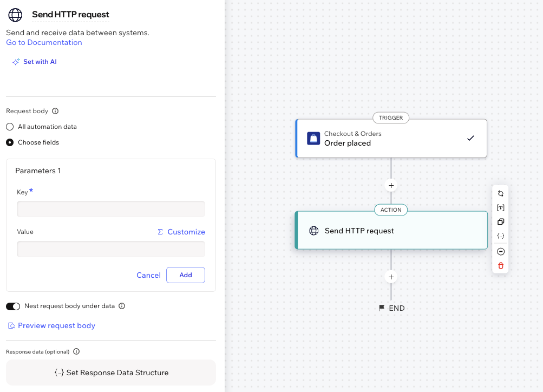Click the swap action icon in side toolbar
Viewport: 543px width, 392px height.
tap(500, 194)
